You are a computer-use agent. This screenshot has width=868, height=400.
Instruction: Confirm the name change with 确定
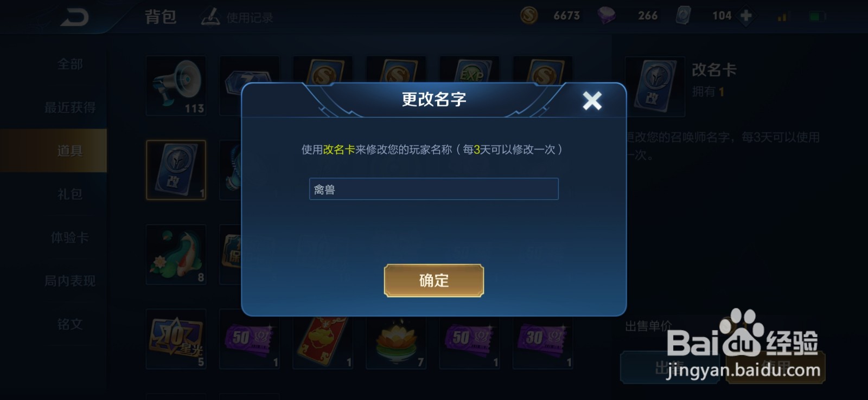pos(434,280)
